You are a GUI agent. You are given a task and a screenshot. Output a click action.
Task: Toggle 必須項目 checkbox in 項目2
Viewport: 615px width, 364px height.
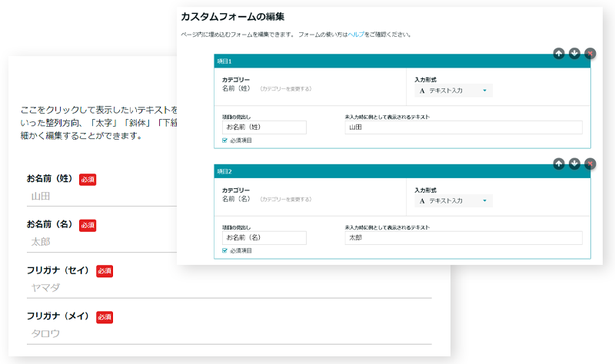coord(224,250)
